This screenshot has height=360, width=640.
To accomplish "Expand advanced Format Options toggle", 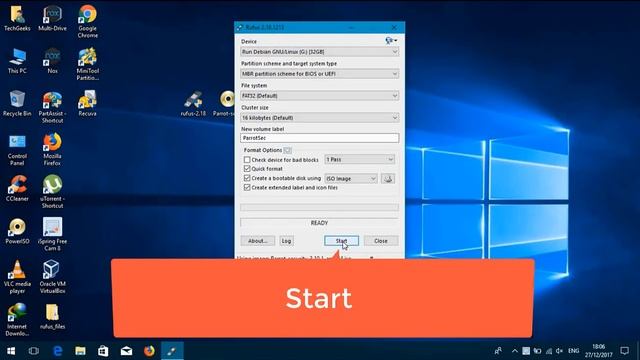I will coord(287,150).
